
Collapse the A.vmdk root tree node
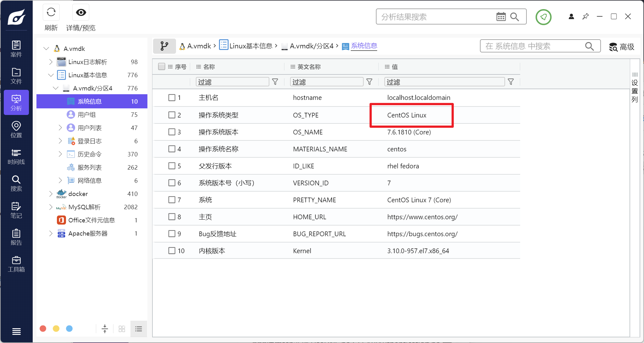point(46,49)
